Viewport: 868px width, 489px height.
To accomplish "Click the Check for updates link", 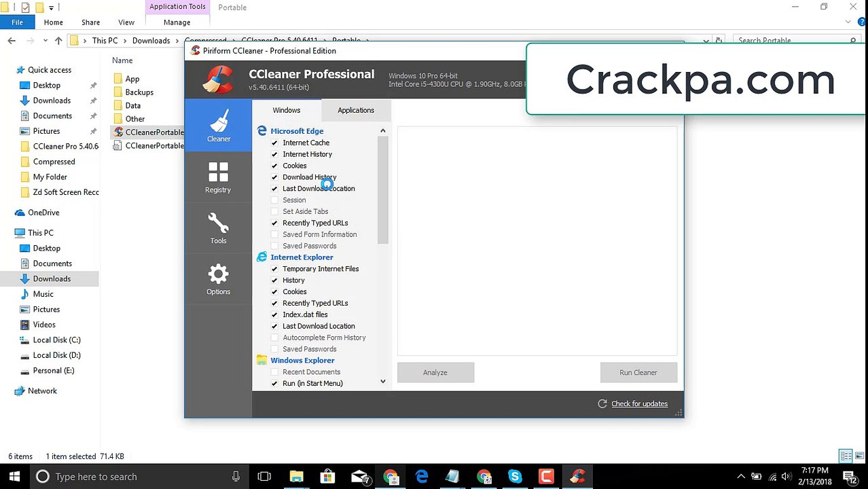I will 639,403.
